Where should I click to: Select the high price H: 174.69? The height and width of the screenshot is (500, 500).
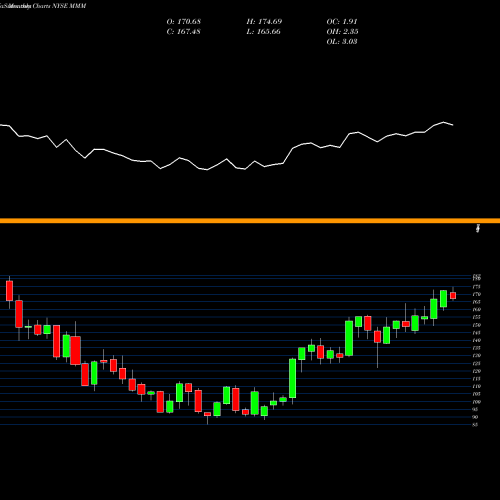coord(264,22)
